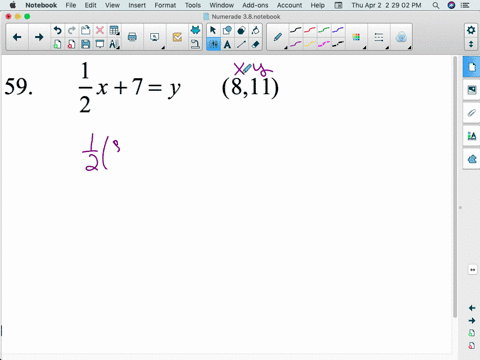Open Notification Center list icon
The image size is (480, 360).
coord(465,5)
